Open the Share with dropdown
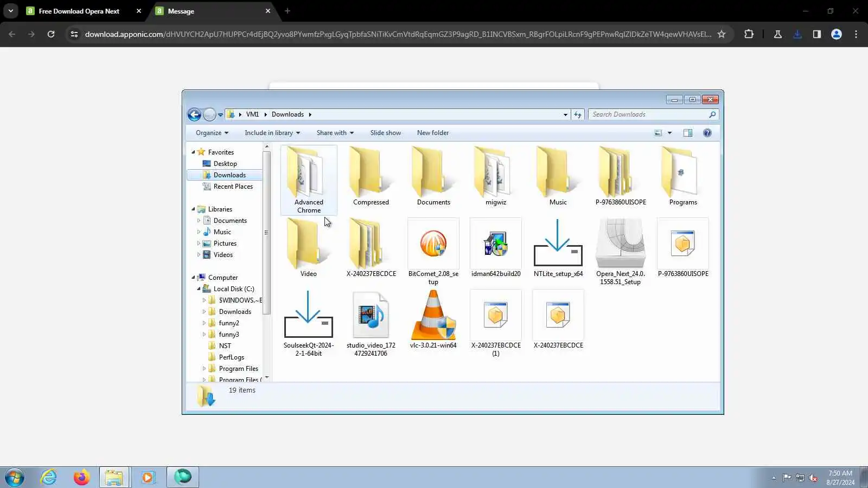Screen dimensions: 868x488 335,133
